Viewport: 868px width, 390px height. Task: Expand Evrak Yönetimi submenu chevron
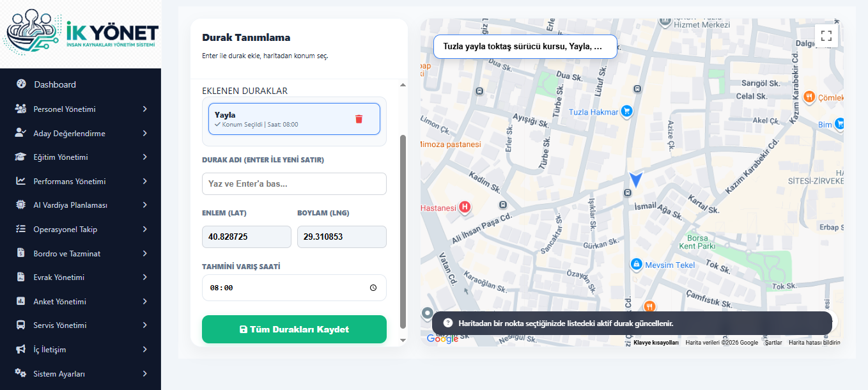pyautogui.click(x=145, y=277)
